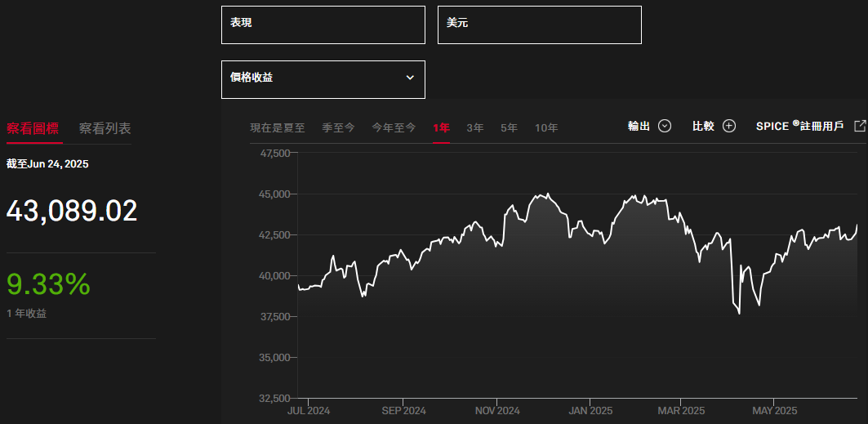Image resolution: width=868 pixels, height=424 pixels.
Task: Click the 截至Jun 24, 2025 date text
Action: point(47,164)
